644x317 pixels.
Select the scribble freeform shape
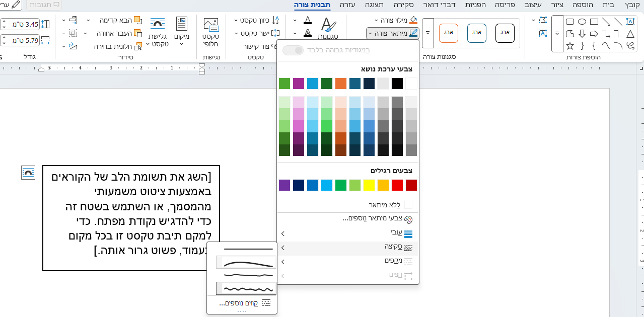coord(630,46)
